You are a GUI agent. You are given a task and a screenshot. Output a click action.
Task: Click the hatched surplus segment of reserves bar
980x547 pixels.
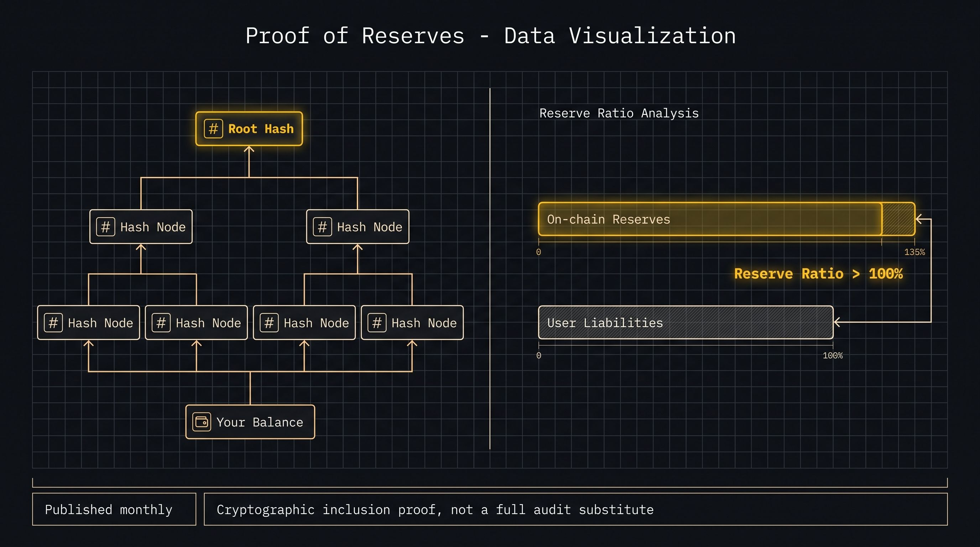[x=898, y=219]
